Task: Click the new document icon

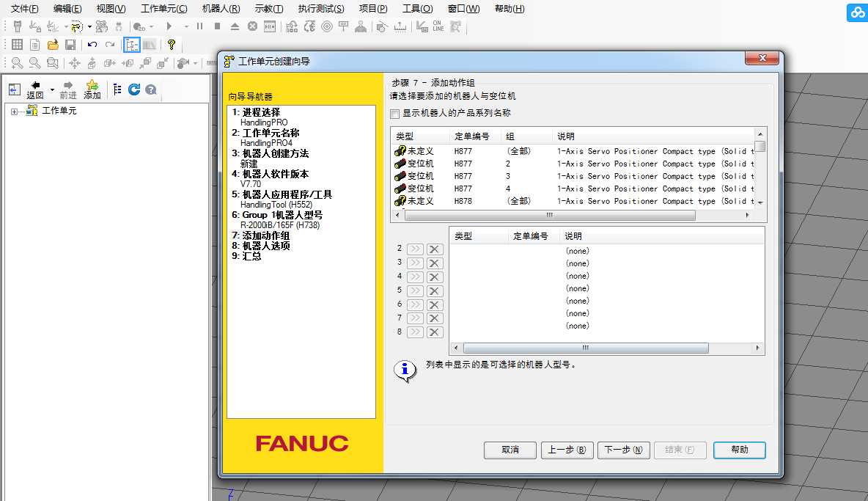Action: (x=35, y=44)
